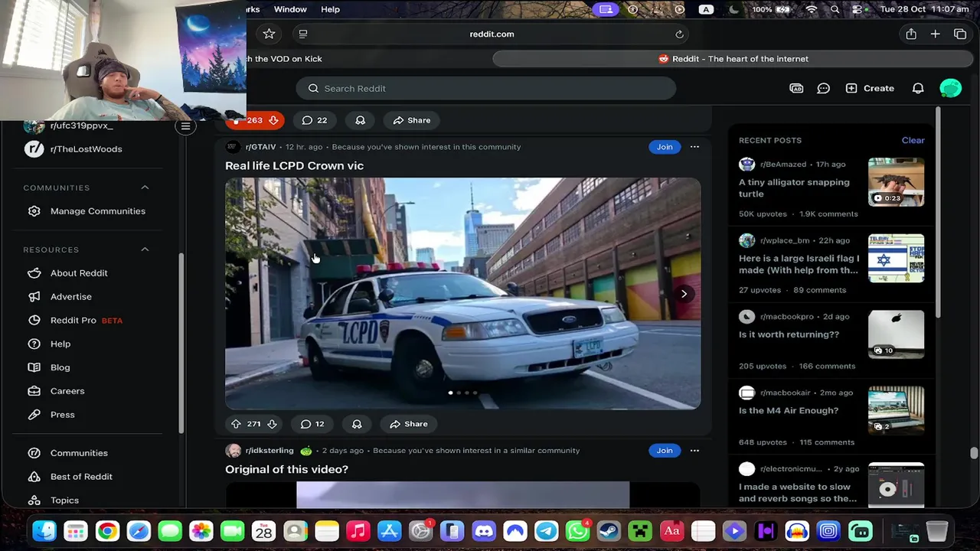Image resolution: width=980 pixels, height=551 pixels.
Task: Select the reddit.com address bar
Action: tap(492, 34)
